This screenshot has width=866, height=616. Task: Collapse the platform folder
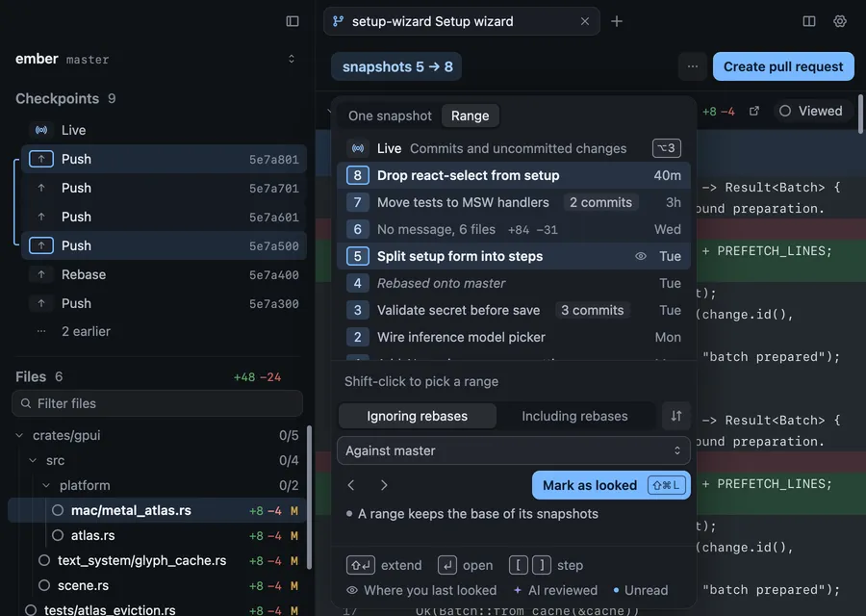point(46,486)
